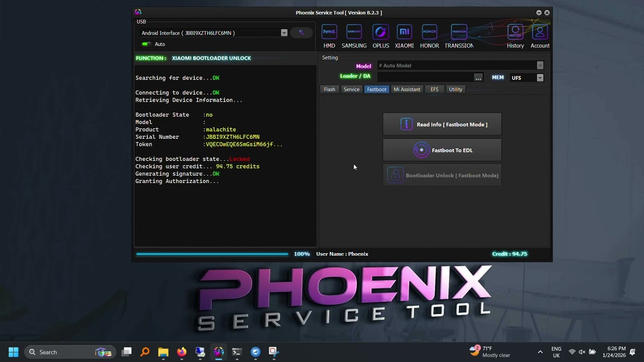Image resolution: width=644 pixels, height=362 pixels.
Task: Click Bootloader Unlock [ Fastboot Mode ] button
Action: click(x=442, y=175)
